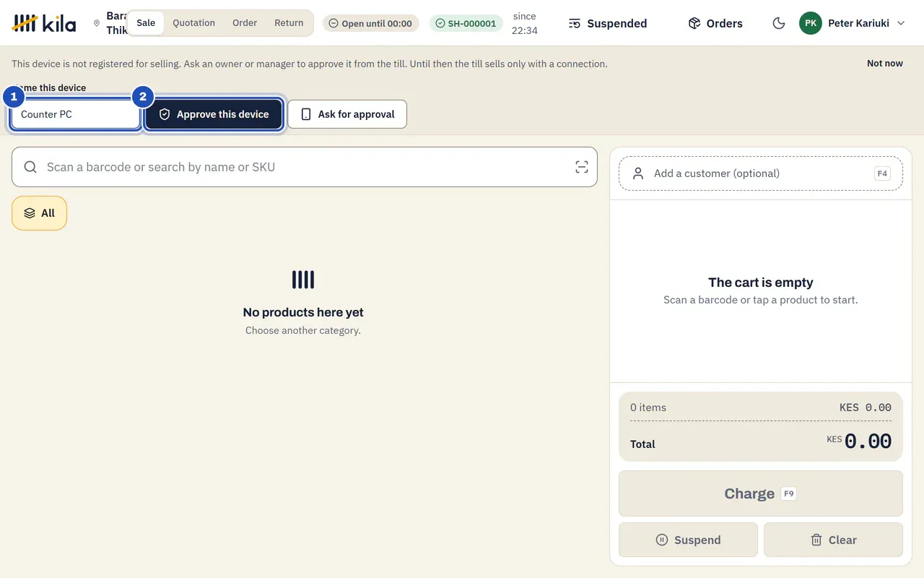The height and width of the screenshot is (578, 924).
Task: Click the Kila logo
Action: point(44,23)
